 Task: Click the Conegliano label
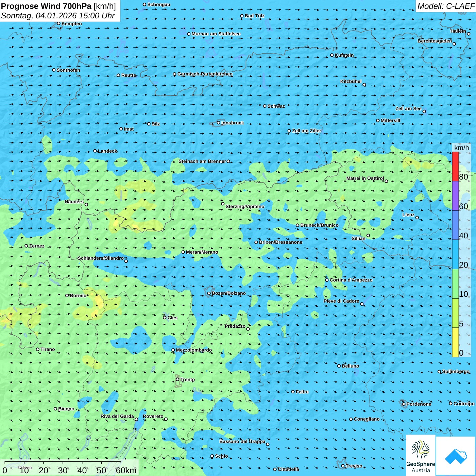click(367, 419)
